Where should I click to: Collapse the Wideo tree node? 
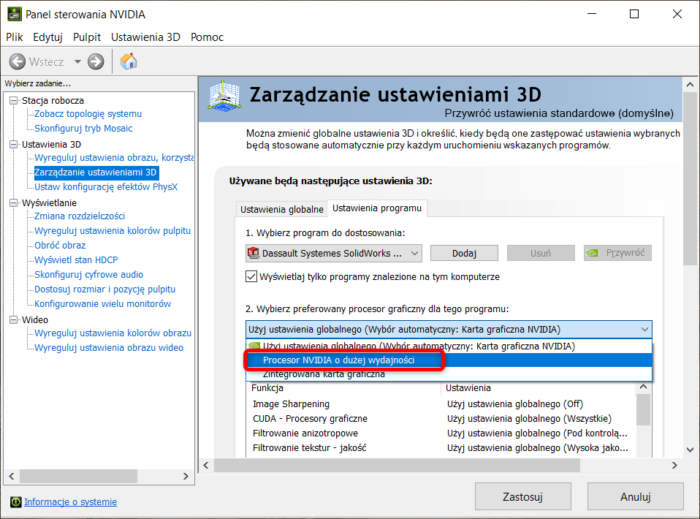point(14,320)
